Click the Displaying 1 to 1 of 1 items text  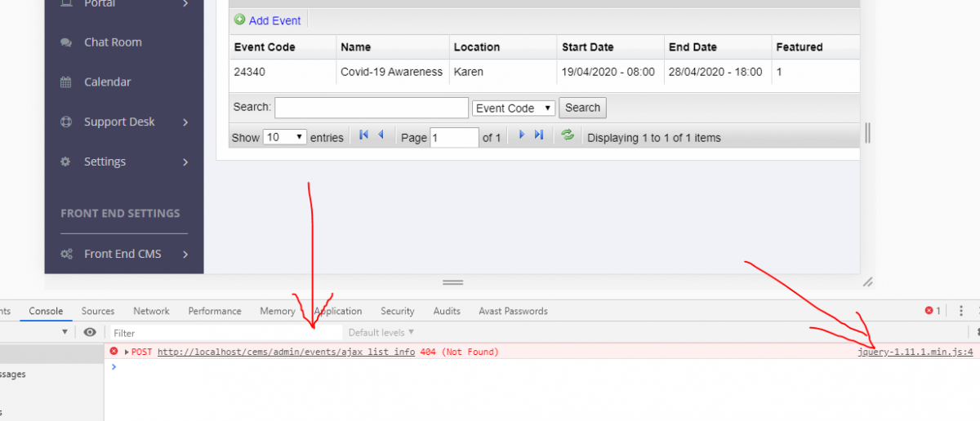(x=654, y=138)
